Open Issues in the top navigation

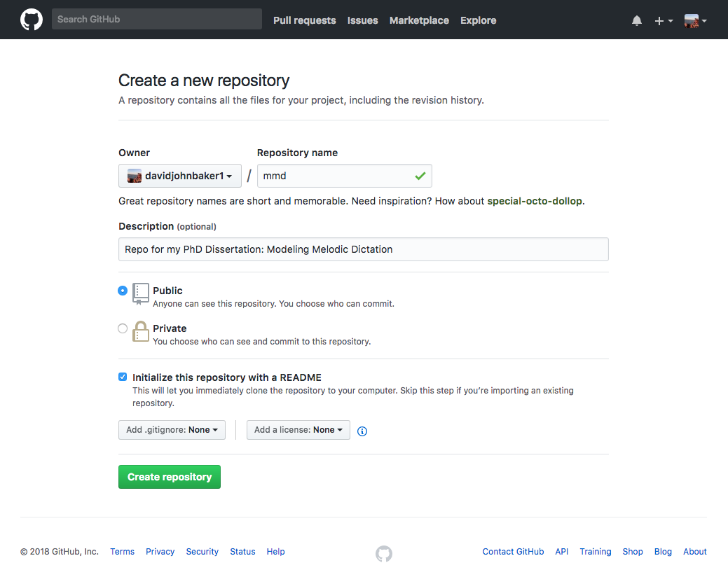pos(363,20)
